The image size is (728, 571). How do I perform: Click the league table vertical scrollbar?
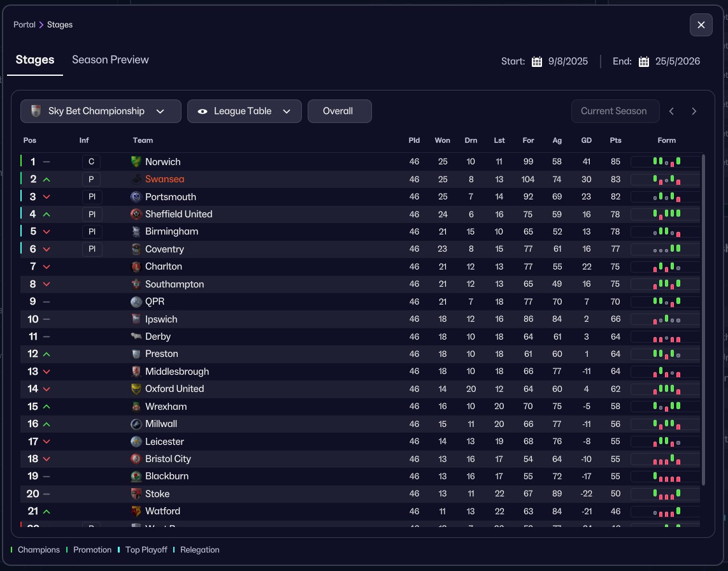703,319
